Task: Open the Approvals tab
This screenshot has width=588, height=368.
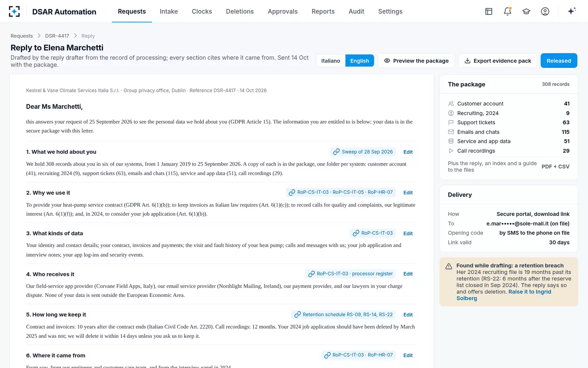Action: 283,11
